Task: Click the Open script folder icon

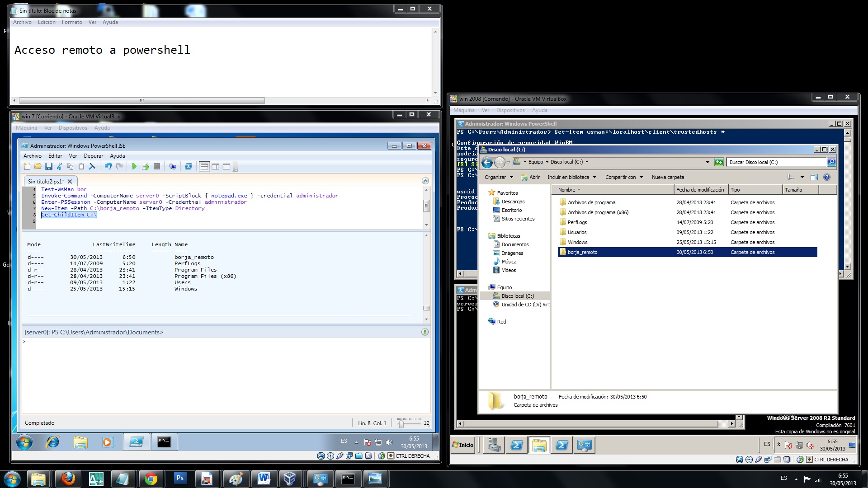Action: click(38, 167)
